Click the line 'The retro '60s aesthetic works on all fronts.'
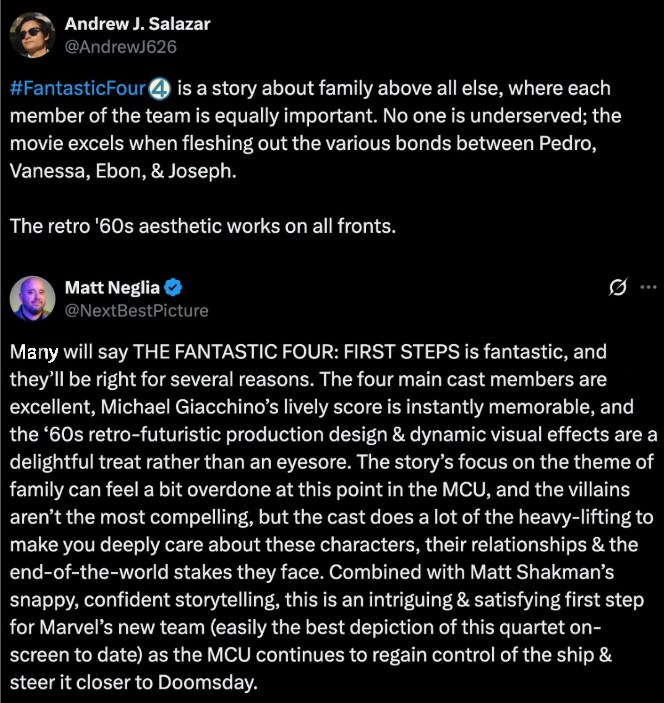 click(203, 226)
